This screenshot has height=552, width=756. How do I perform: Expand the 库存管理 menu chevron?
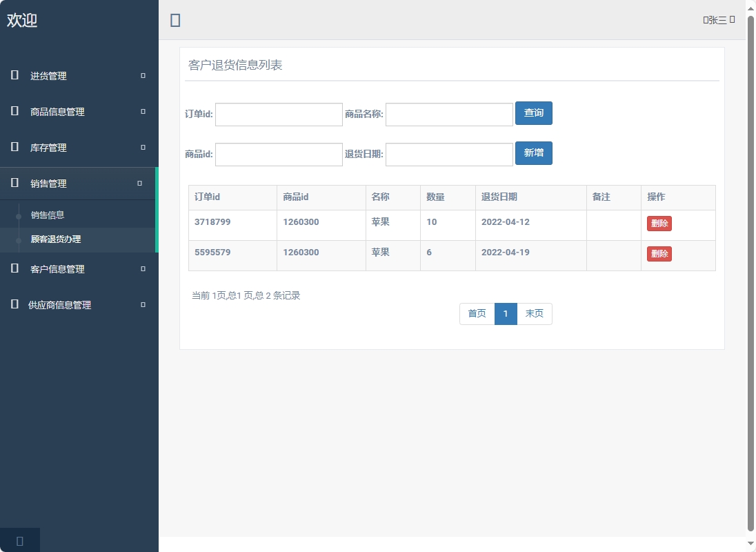click(x=142, y=148)
